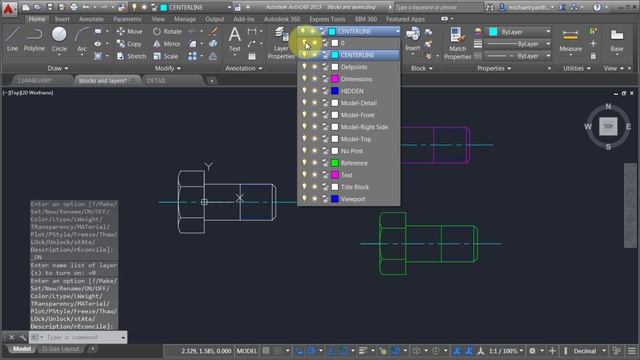The height and width of the screenshot is (360, 640).
Task: Open the Parametric ribbon tab
Action: [127, 19]
